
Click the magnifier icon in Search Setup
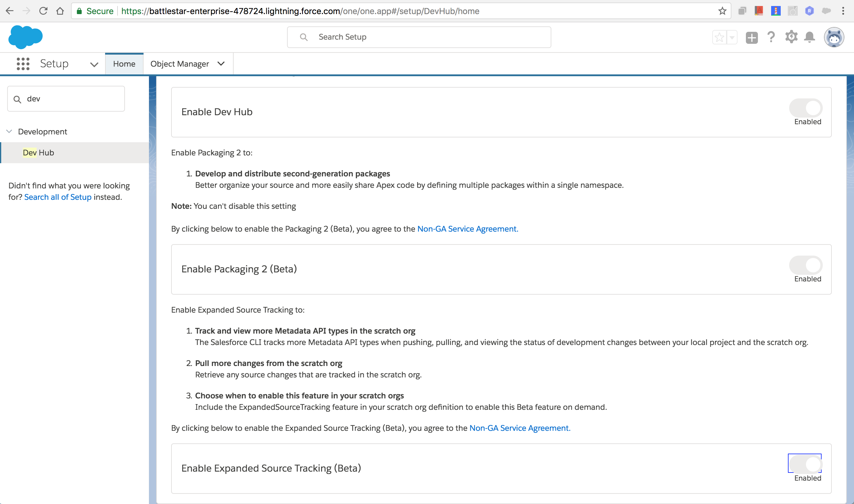[x=304, y=37]
